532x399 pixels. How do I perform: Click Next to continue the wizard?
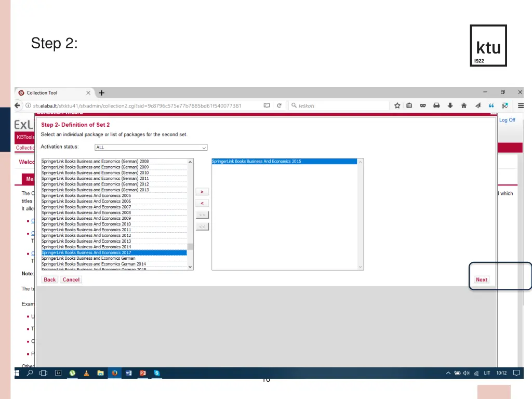click(482, 280)
